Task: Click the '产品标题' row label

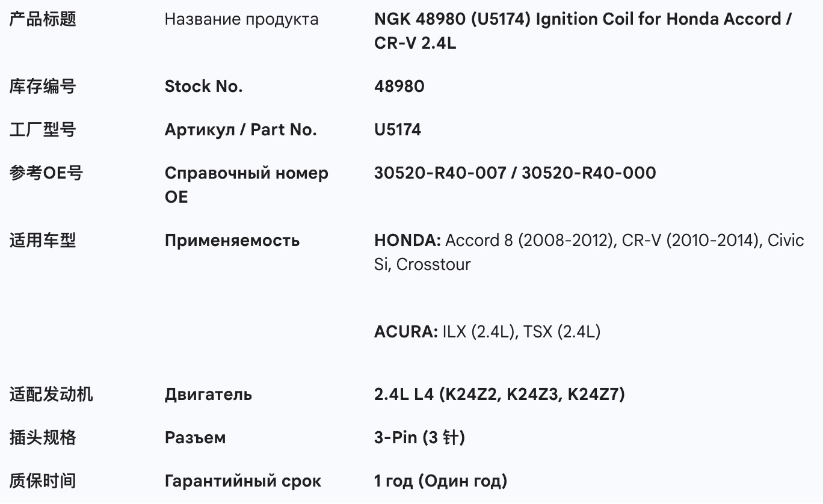Action: click(x=43, y=19)
